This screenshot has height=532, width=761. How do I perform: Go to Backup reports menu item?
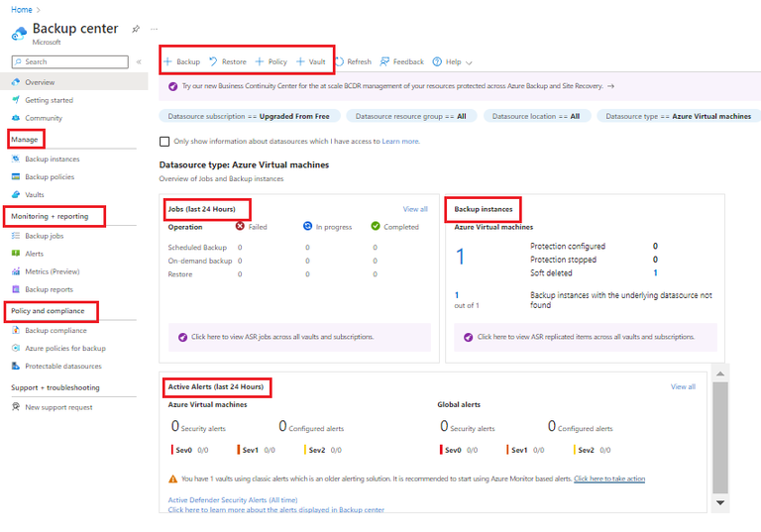(x=49, y=289)
